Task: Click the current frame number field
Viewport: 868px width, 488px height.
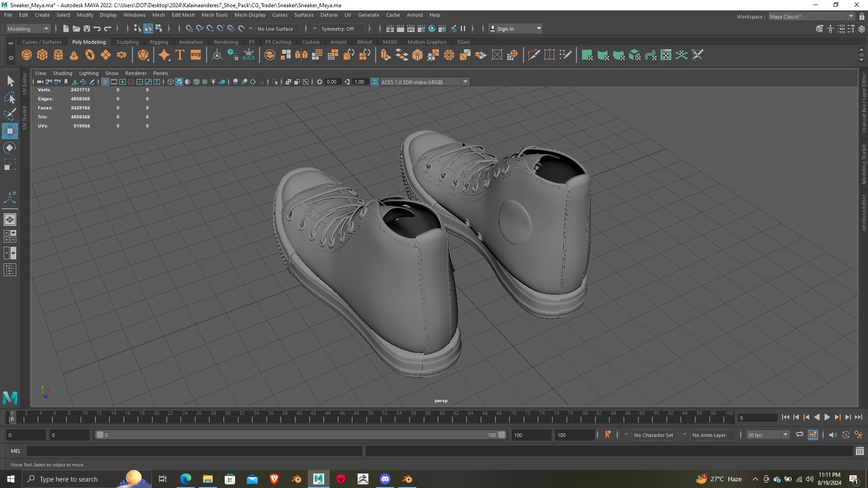Action: (x=757, y=418)
